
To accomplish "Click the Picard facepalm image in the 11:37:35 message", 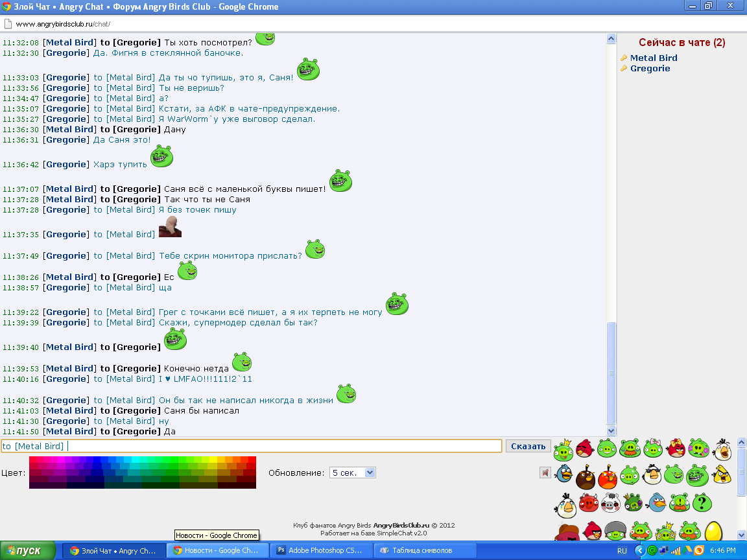I will point(170,226).
